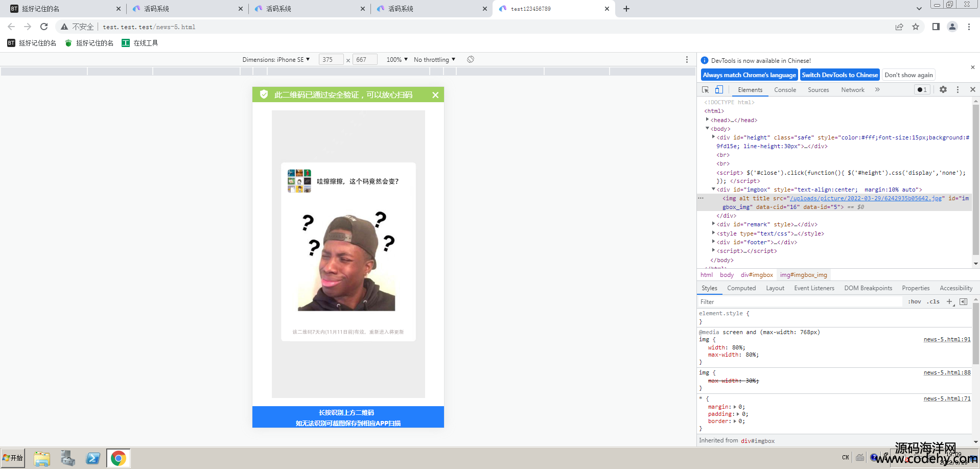Viewport: 980px width, 469px height.
Task: Click Switch DevTools to Chinese button
Action: tap(839, 75)
